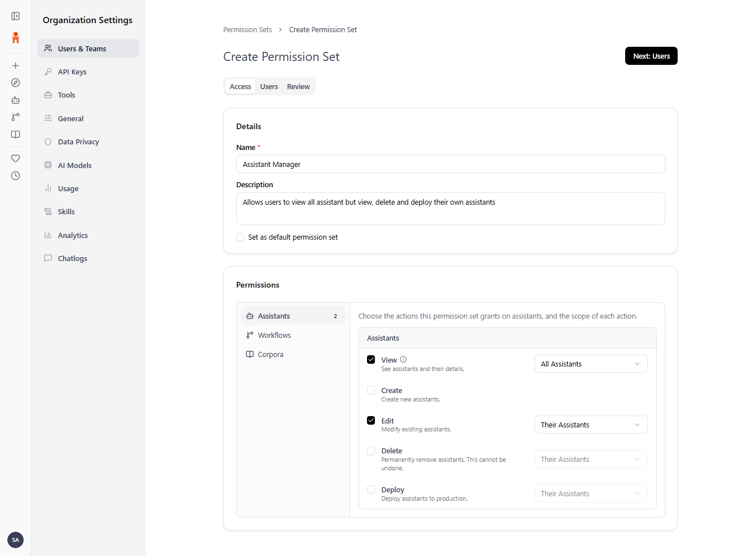This screenshot has width=756, height=556.
Task: Select Workflows in permissions list
Action: pos(293,335)
